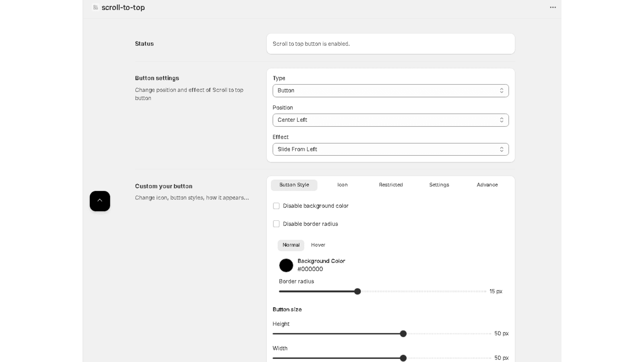Open the Effect dropdown showing Slide From Left

click(386, 149)
